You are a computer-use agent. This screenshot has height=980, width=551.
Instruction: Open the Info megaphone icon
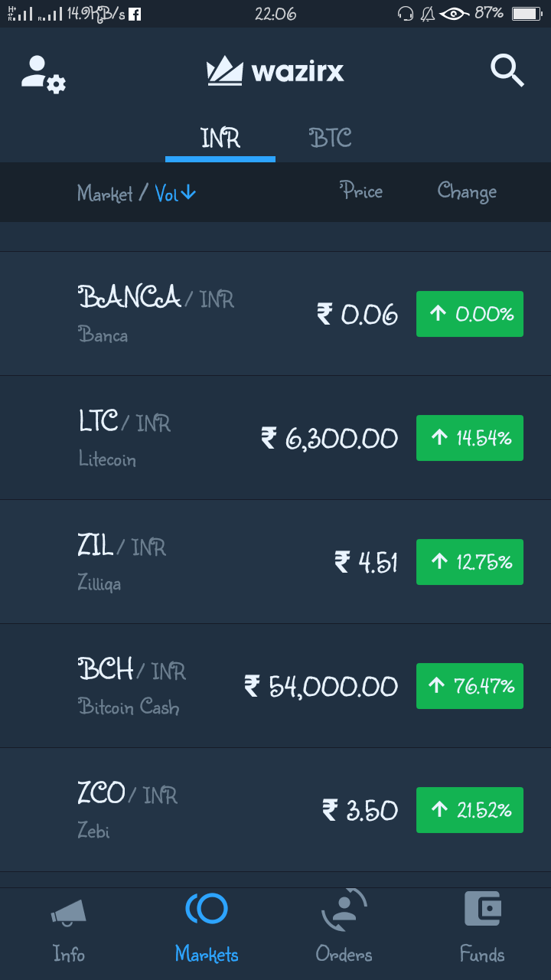(x=69, y=911)
